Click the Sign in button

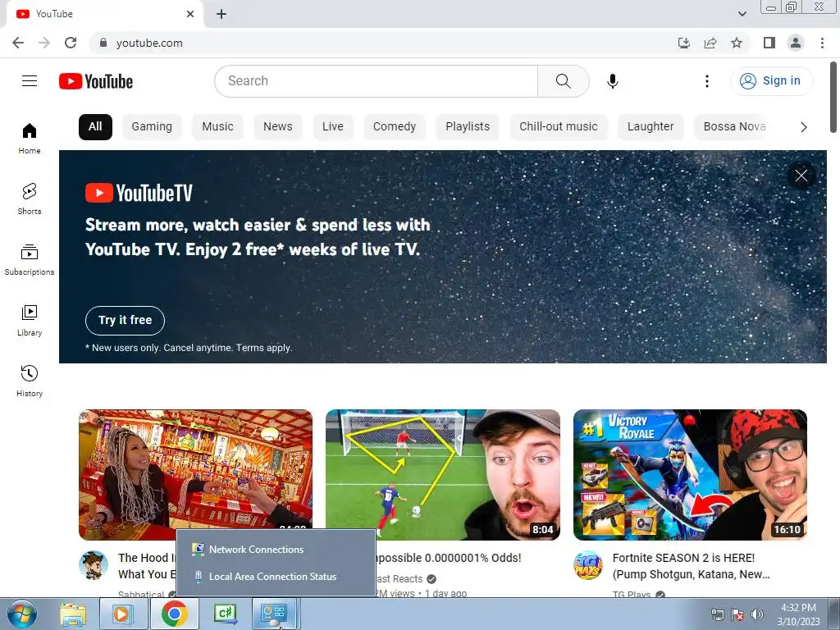point(771,81)
